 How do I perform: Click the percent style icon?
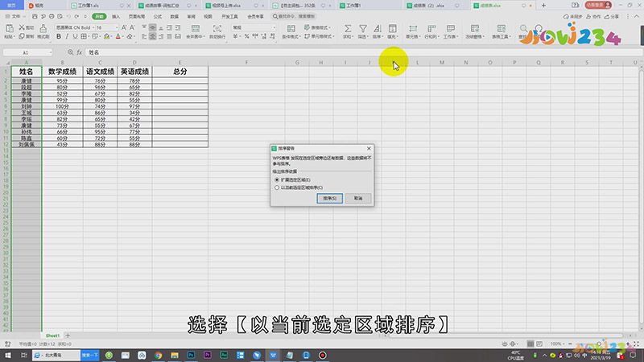(x=246, y=36)
